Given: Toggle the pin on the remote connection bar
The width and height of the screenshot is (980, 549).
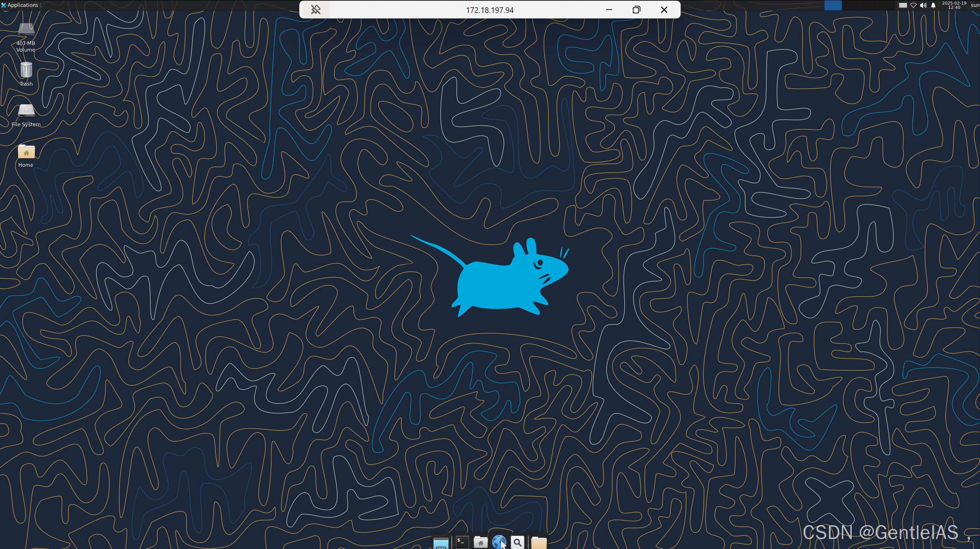Looking at the screenshot, I should pyautogui.click(x=315, y=10).
